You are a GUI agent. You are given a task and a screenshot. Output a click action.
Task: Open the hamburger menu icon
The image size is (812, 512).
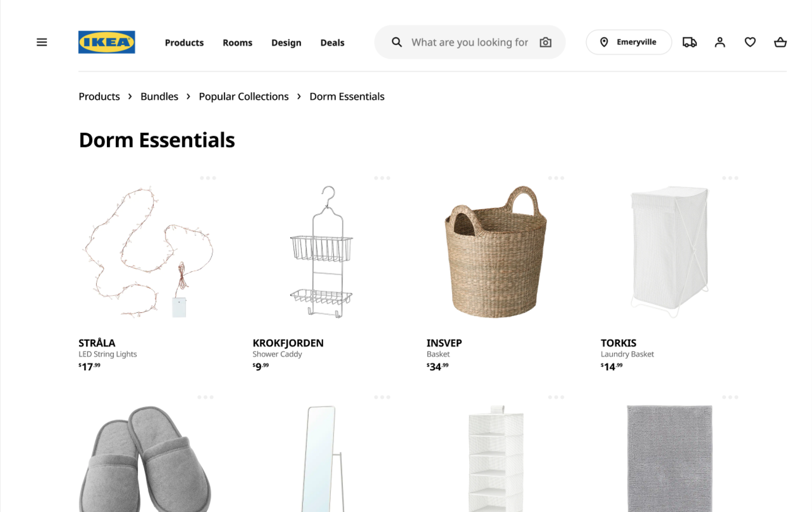click(42, 43)
